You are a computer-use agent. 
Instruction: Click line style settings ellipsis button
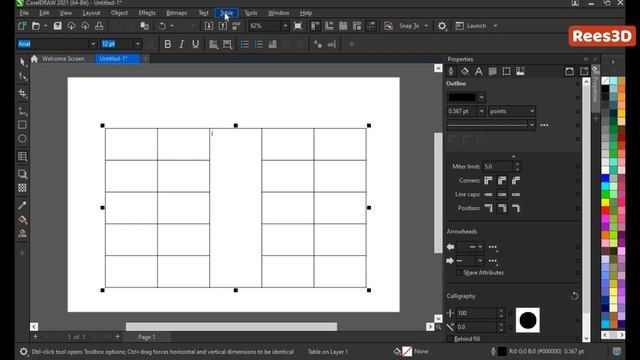tap(544, 125)
